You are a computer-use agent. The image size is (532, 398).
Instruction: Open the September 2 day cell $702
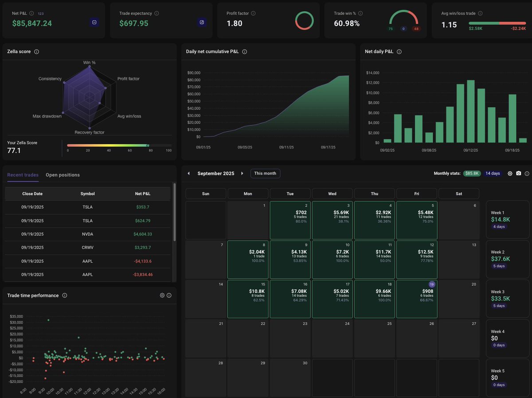coord(290,220)
